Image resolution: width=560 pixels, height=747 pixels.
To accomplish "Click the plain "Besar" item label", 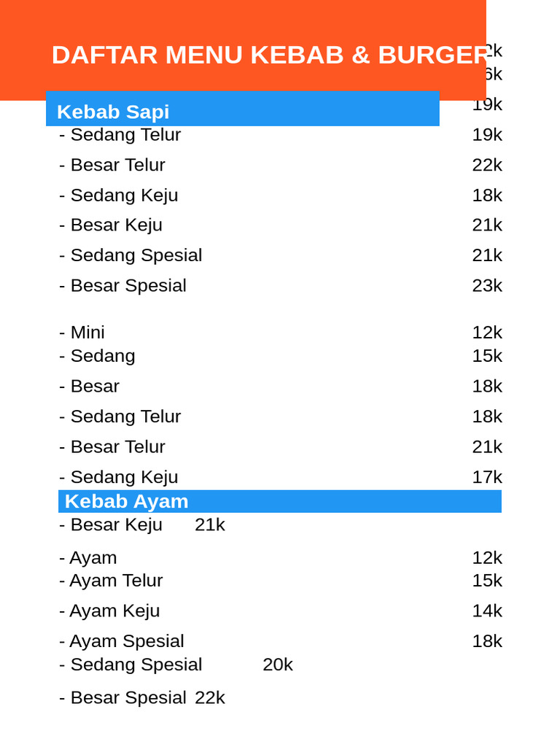I will tap(94, 386).
